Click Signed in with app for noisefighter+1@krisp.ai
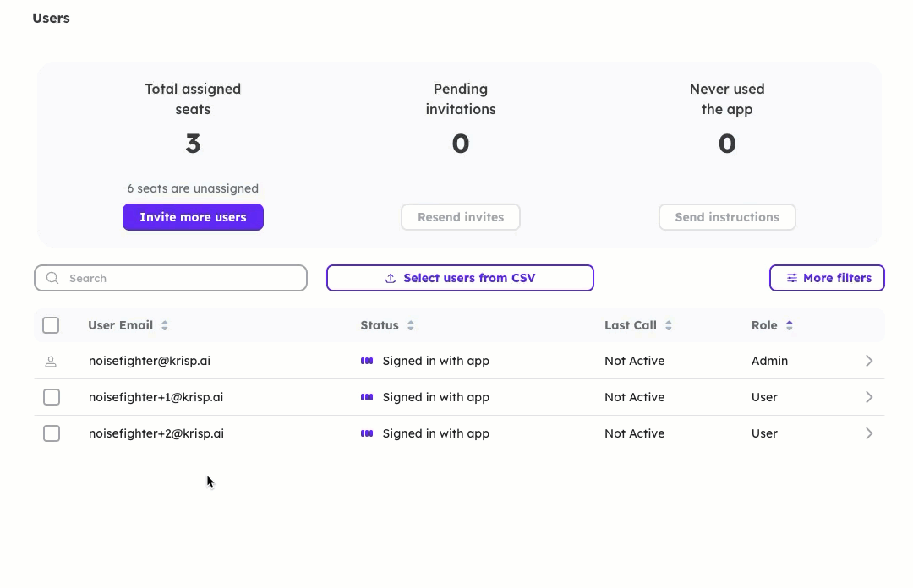913x588 pixels. point(436,397)
